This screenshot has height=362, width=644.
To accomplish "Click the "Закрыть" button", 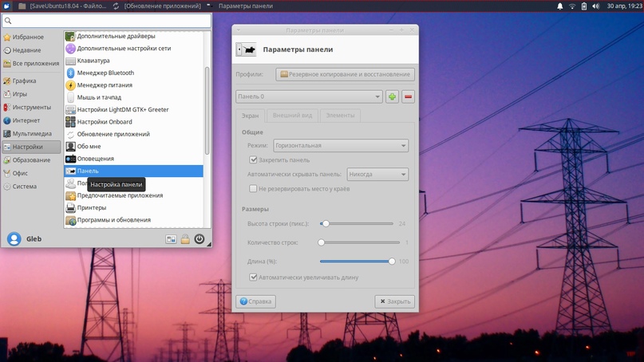I will pos(394,301).
